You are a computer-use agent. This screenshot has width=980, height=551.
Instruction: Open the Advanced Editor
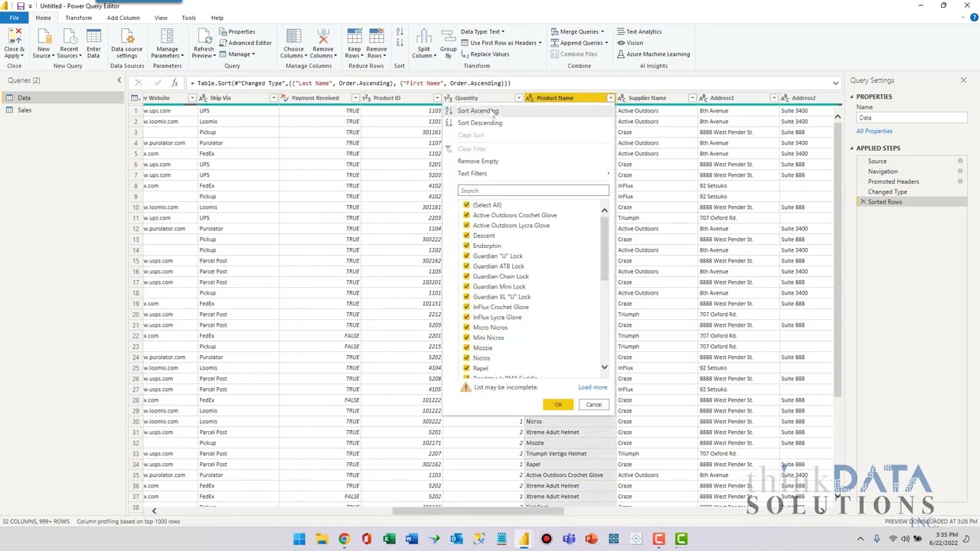pyautogui.click(x=245, y=43)
